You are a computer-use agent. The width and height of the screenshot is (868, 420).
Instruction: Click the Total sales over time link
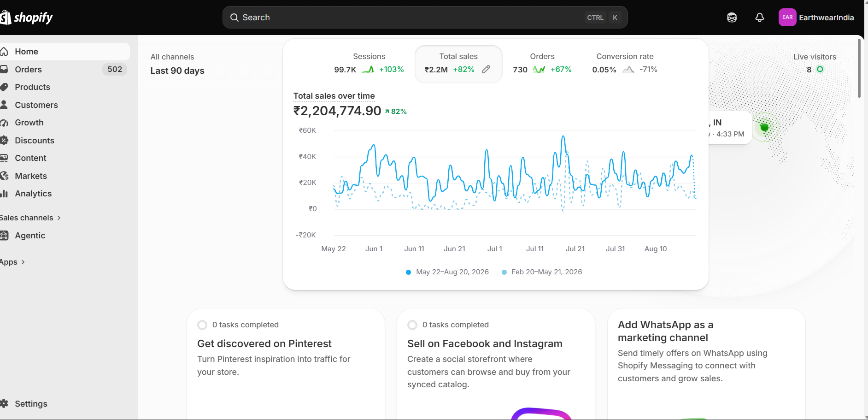(x=334, y=96)
